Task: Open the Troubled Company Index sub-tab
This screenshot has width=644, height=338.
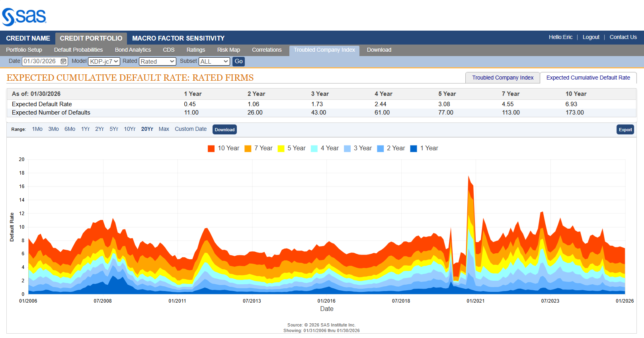Action: (502, 78)
